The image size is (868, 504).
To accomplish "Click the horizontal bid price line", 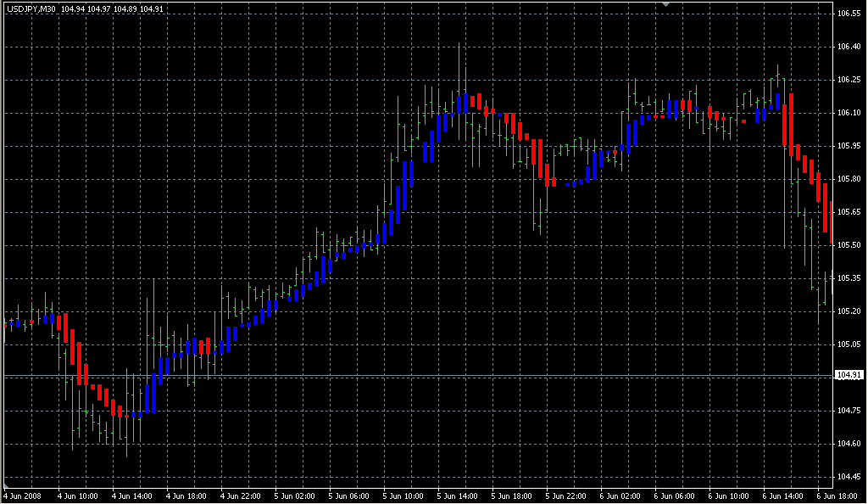I will click(424, 375).
